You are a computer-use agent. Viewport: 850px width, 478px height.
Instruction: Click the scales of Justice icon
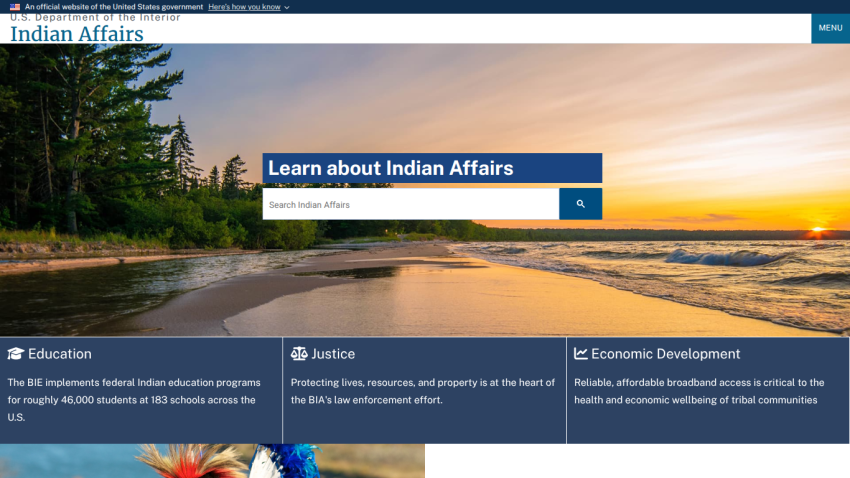tap(299, 354)
